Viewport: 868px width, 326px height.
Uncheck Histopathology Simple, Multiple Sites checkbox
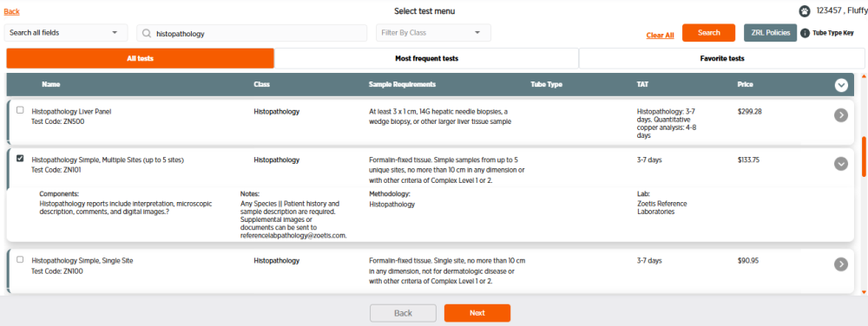pos(21,159)
